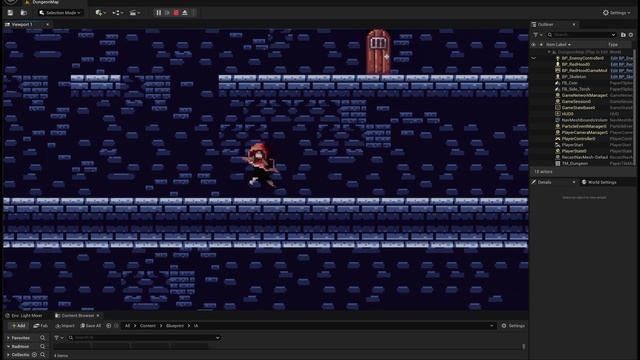Switch to the Content Browser tab

click(78, 316)
